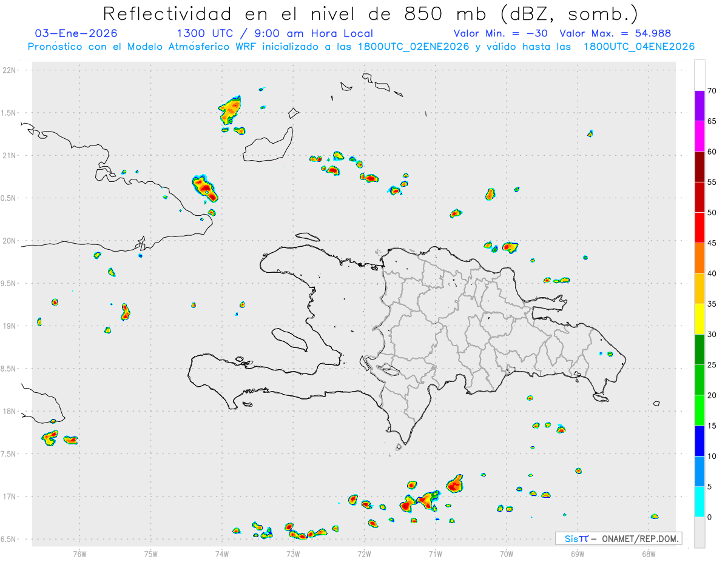Screen dimensions: 728x562
Task: Click the colorbar value label '60'
Action: tap(712, 152)
